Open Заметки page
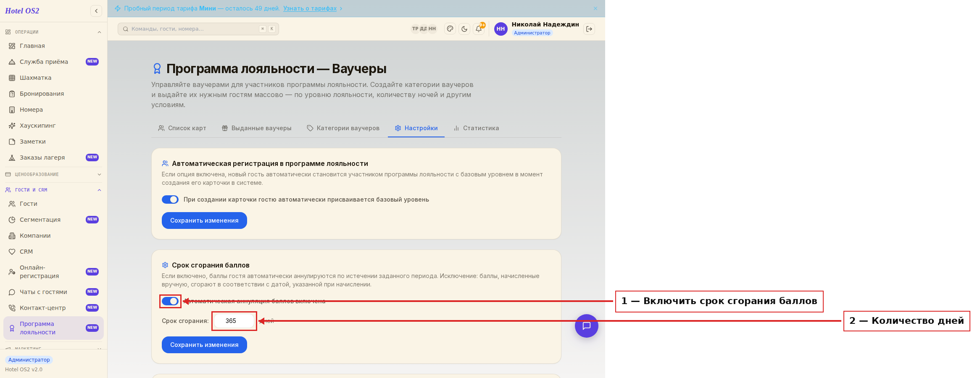The height and width of the screenshot is (378, 980). click(x=53, y=142)
